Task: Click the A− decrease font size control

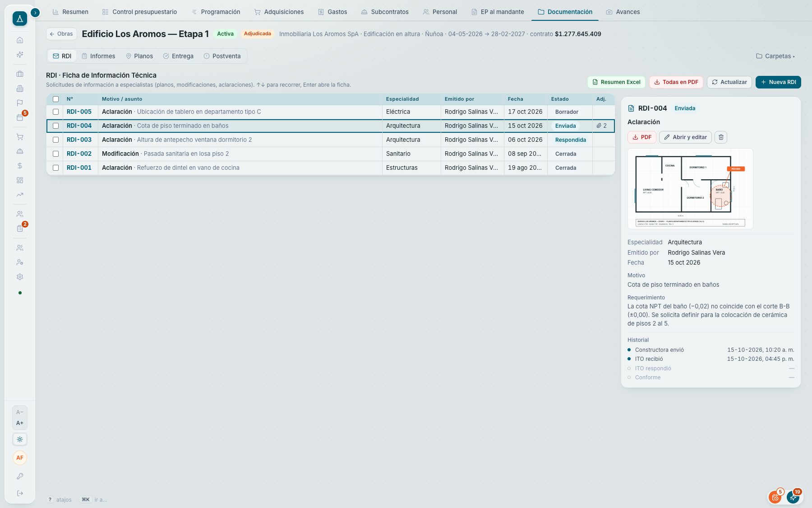Action: 20,412
